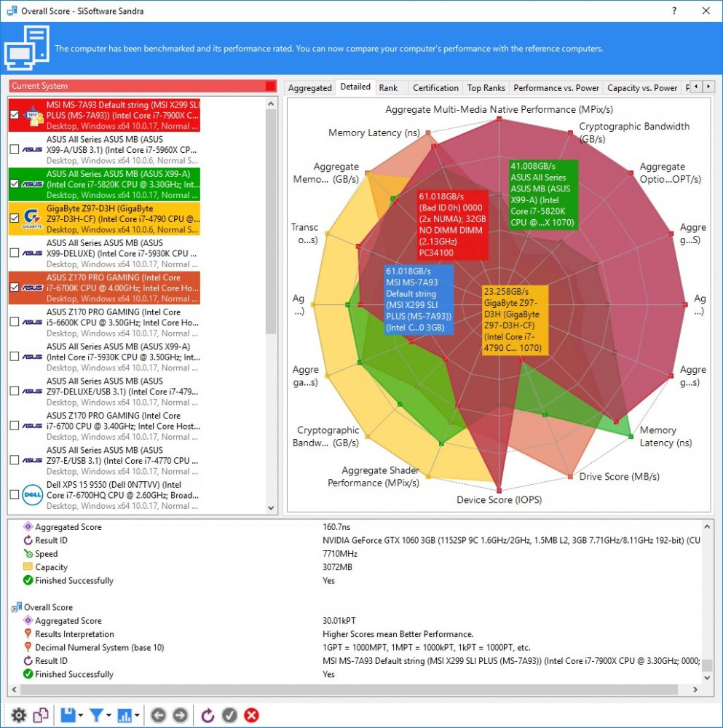This screenshot has width=723, height=728.
Task: Check the ASUS X99-DELUXE i7-5930K checkbox
Action: (x=15, y=253)
